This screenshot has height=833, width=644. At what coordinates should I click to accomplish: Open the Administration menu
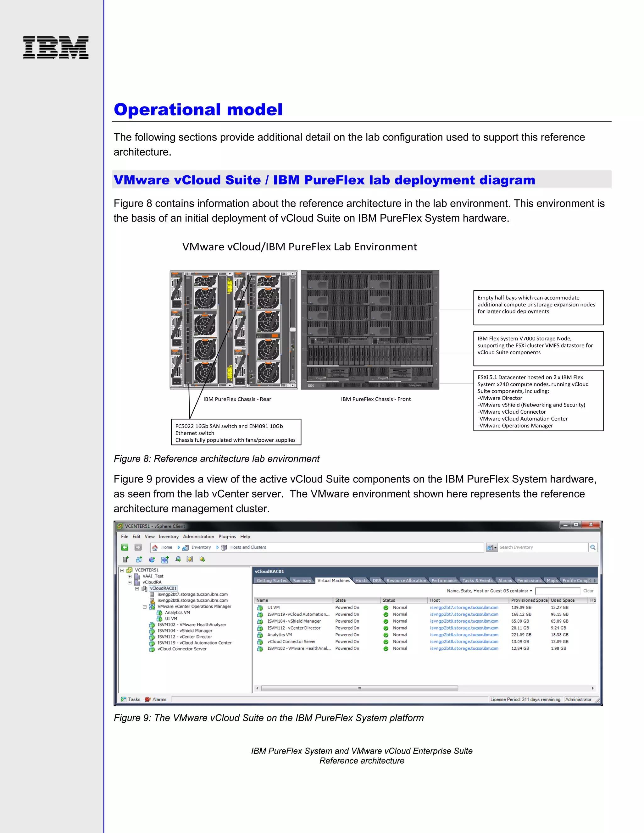click(x=198, y=537)
